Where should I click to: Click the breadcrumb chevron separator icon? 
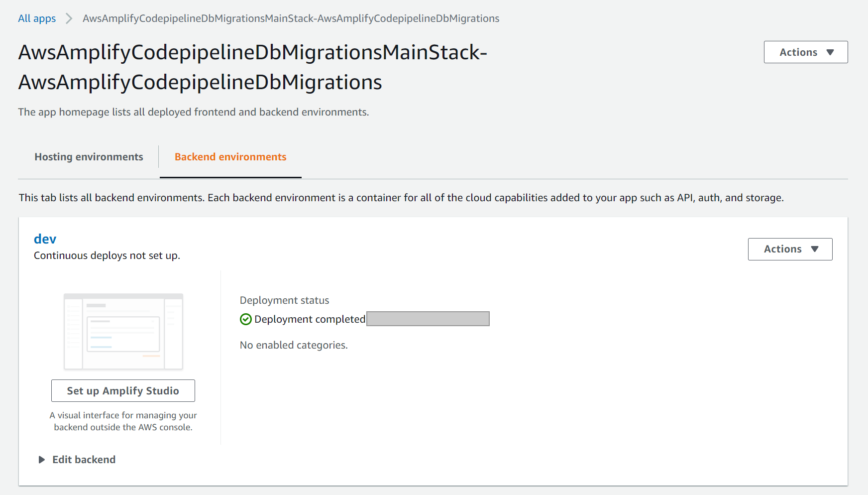[x=69, y=18]
